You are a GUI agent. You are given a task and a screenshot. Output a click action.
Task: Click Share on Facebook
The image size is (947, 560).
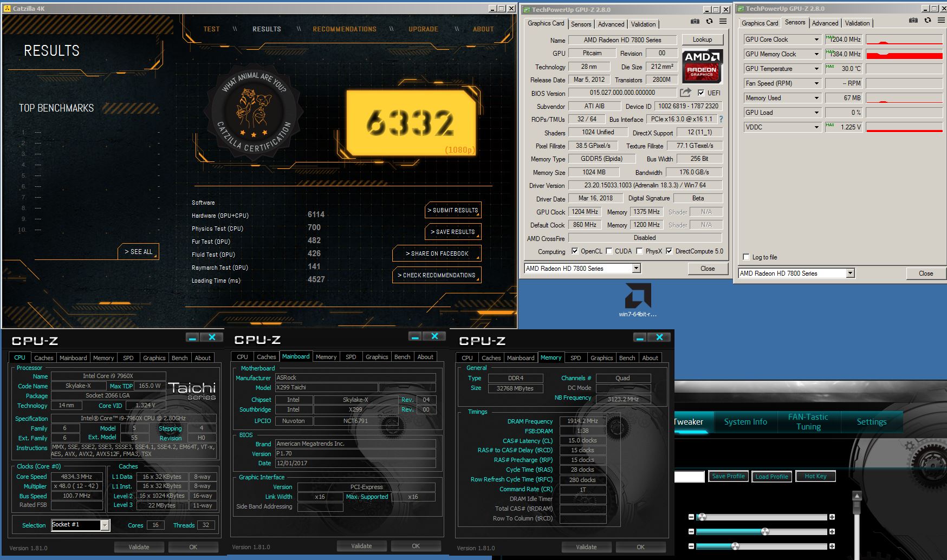point(437,253)
